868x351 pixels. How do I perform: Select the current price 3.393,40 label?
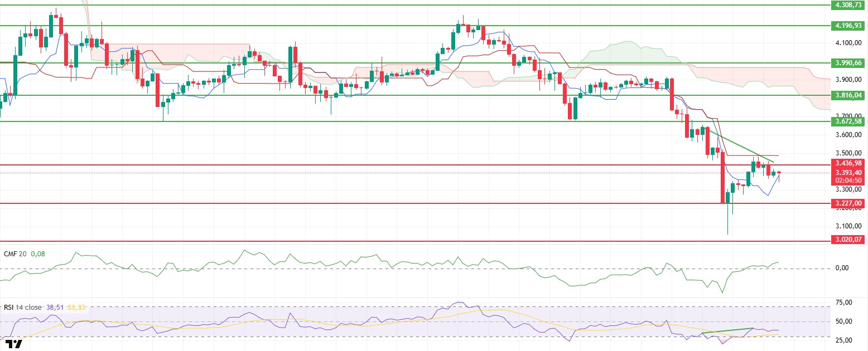(849, 172)
